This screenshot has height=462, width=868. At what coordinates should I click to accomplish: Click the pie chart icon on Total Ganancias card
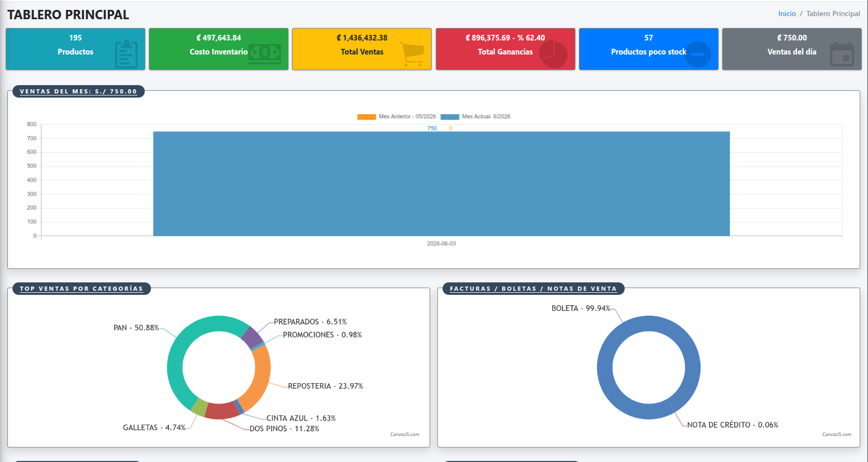(x=553, y=54)
